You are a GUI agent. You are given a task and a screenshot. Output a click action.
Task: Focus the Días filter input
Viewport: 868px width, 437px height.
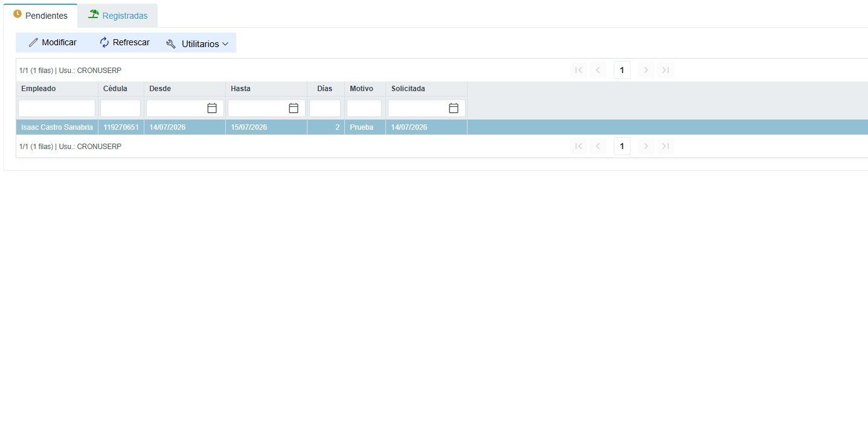(x=325, y=108)
